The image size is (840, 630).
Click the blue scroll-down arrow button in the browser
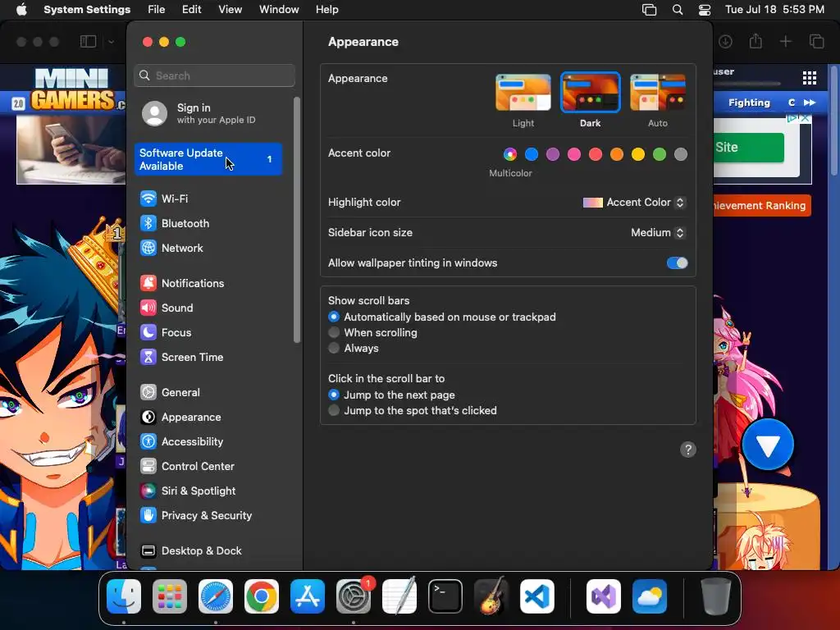pyautogui.click(x=768, y=445)
